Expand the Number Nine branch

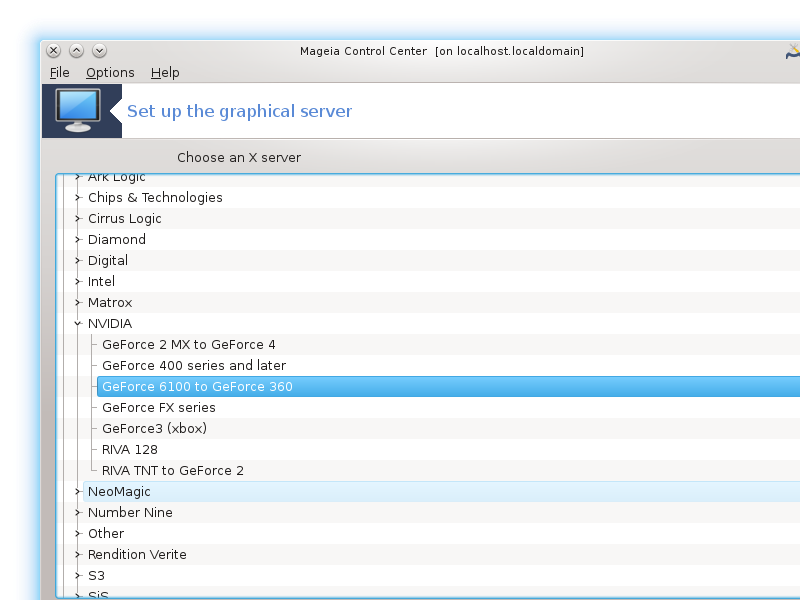click(x=78, y=512)
